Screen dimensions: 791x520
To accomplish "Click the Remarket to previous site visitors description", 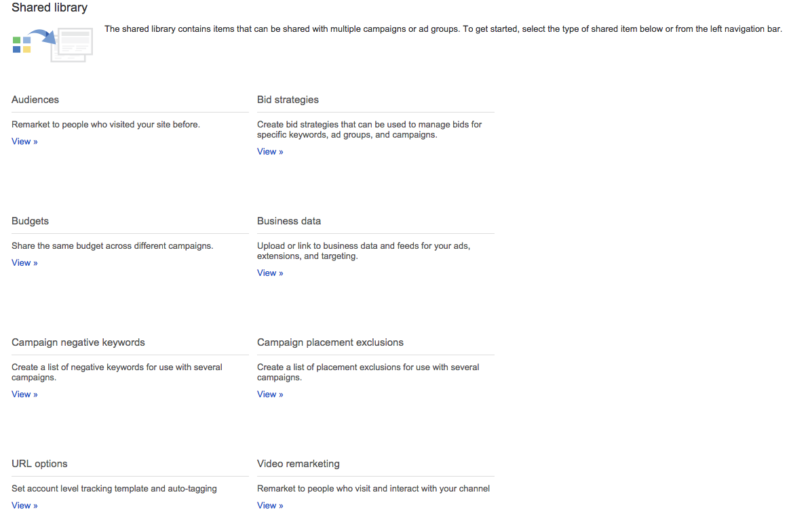I will click(106, 125).
